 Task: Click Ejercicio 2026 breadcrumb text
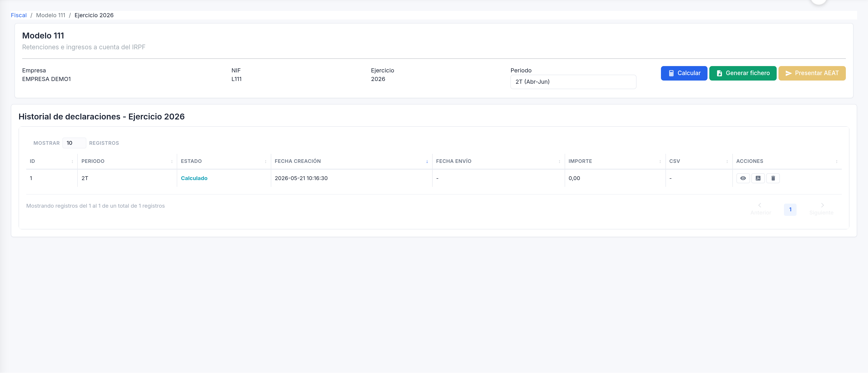point(94,15)
